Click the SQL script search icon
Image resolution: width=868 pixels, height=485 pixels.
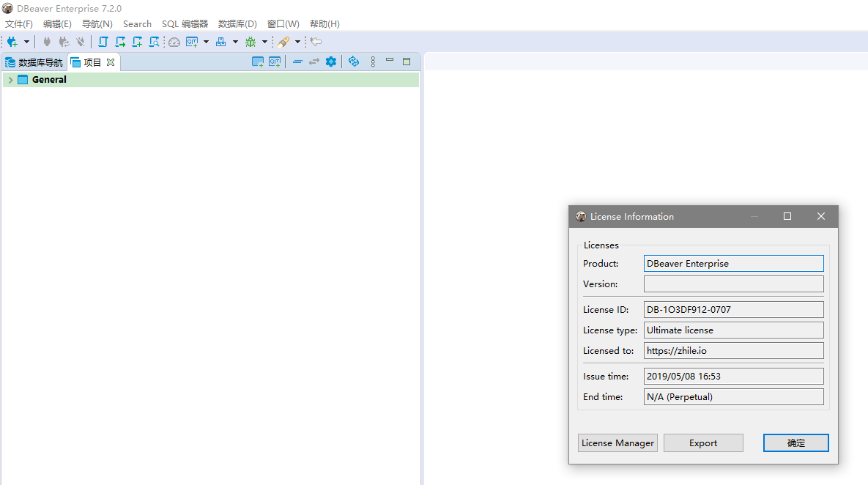(154, 42)
